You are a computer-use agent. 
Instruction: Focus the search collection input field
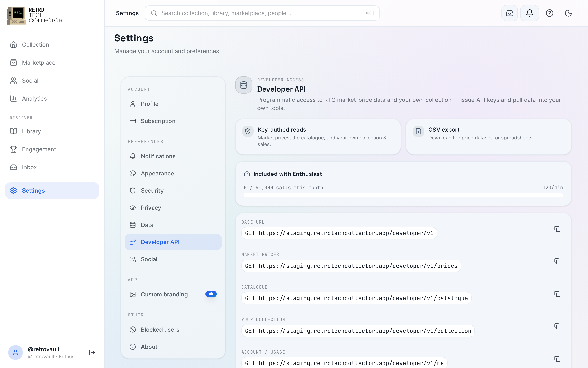(262, 13)
